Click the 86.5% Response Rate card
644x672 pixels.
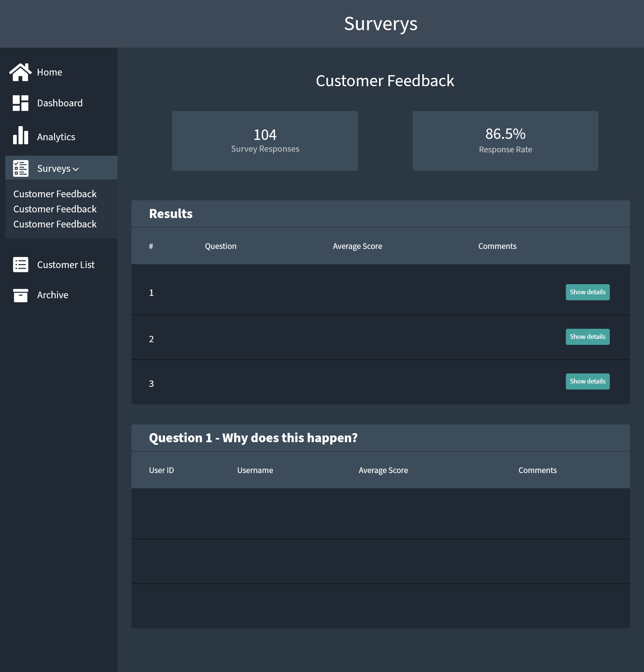(505, 141)
